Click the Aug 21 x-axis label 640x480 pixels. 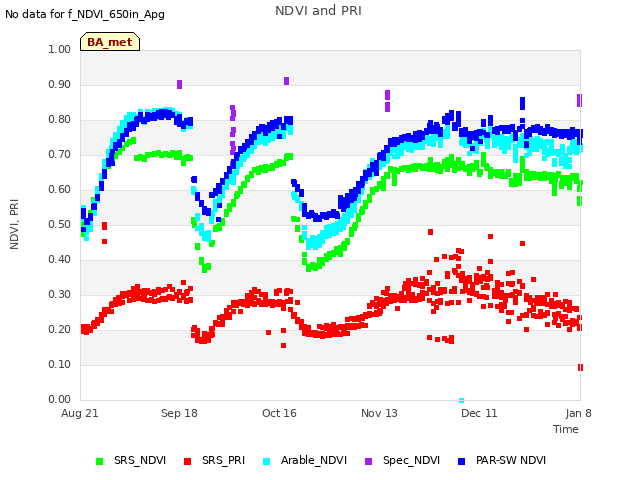(80, 413)
